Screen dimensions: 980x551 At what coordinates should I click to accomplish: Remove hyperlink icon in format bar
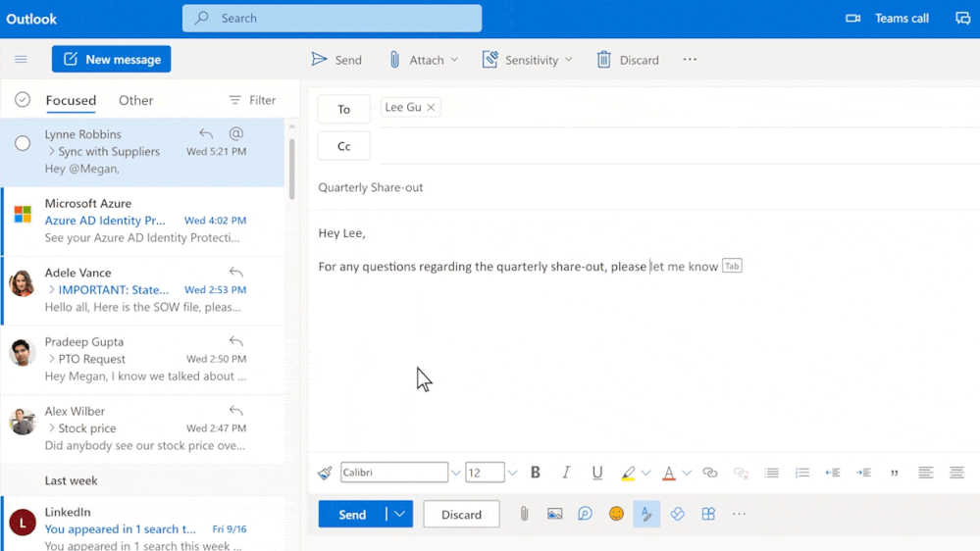click(x=741, y=473)
